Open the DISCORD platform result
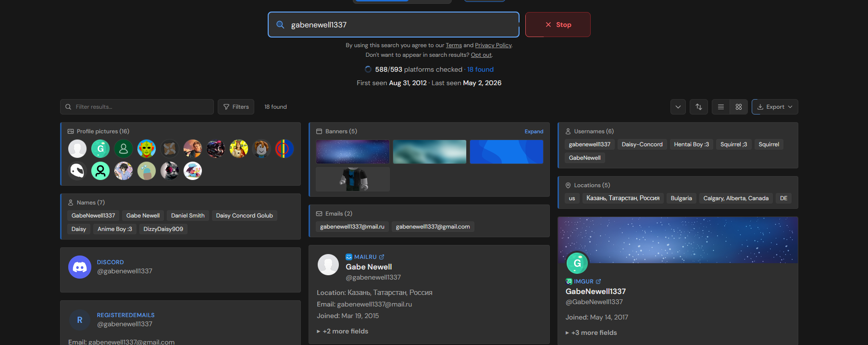Image resolution: width=868 pixels, height=345 pixels. [x=111, y=262]
